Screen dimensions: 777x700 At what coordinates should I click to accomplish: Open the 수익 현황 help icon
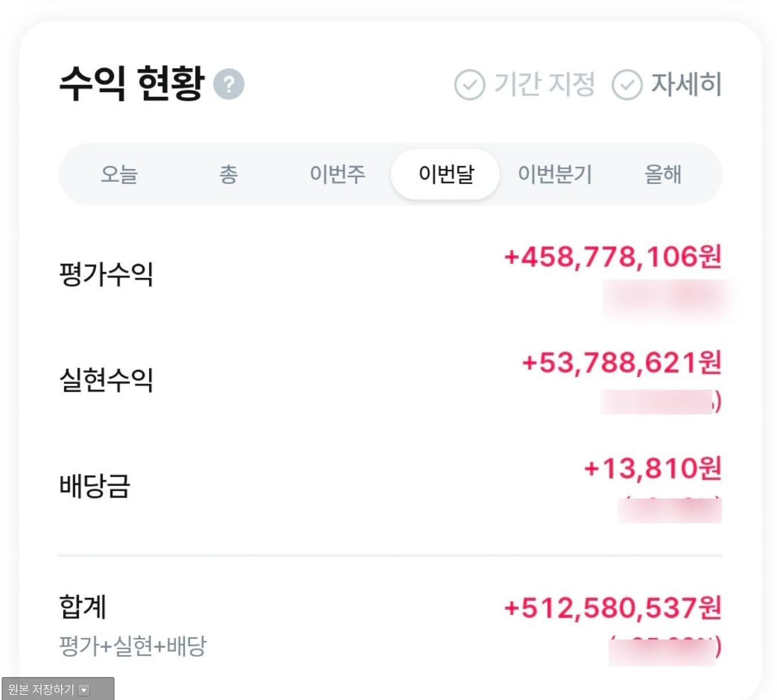pos(230,83)
